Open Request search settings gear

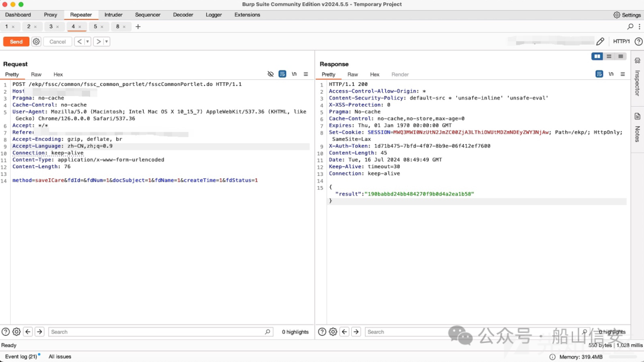pyautogui.click(x=17, y=332)
